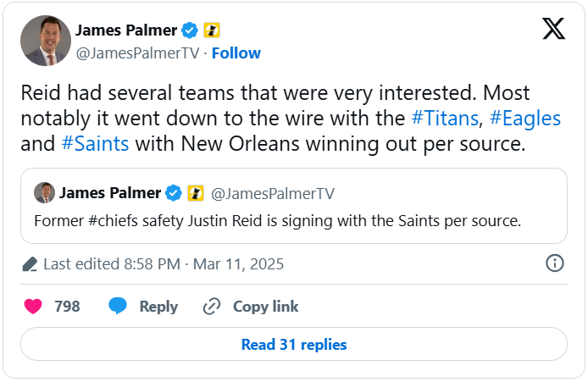This screenshot has height=382, width=588.
Task: Click the heart like icon
Action: coord(33,307)
